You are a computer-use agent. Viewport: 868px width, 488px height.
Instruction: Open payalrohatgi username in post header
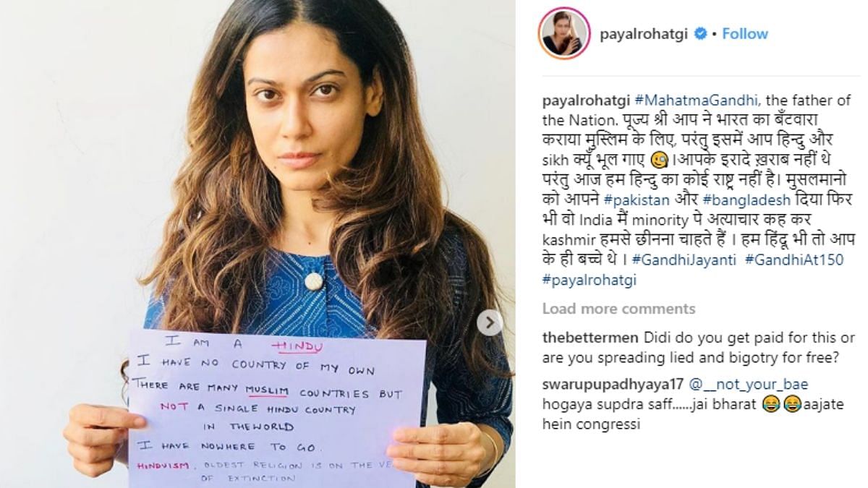point(644,34)
